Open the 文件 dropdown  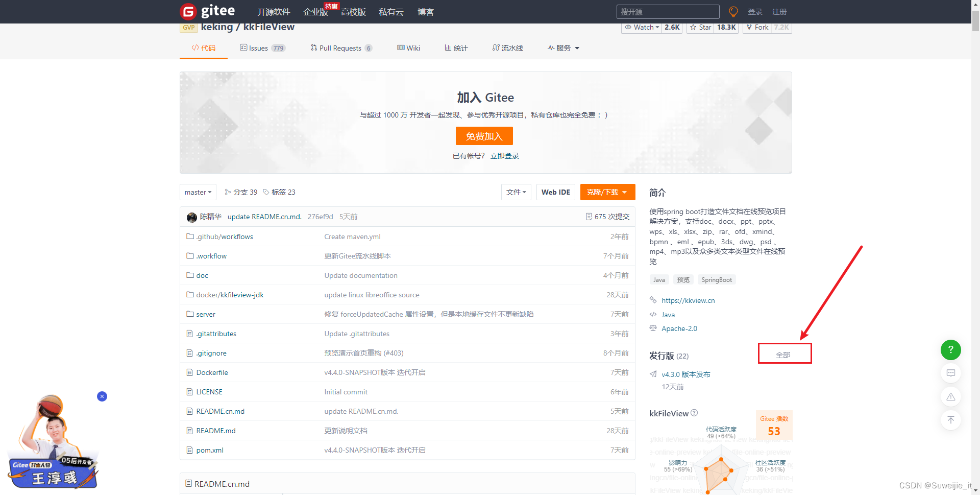[516, 192]
